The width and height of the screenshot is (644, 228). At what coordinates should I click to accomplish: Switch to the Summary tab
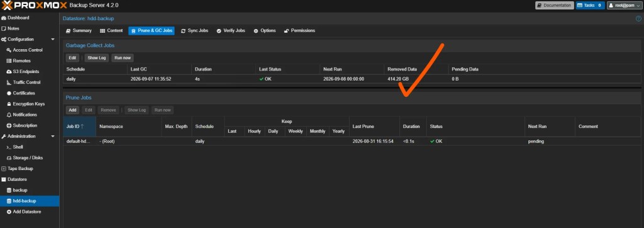[x=79, y=31]
